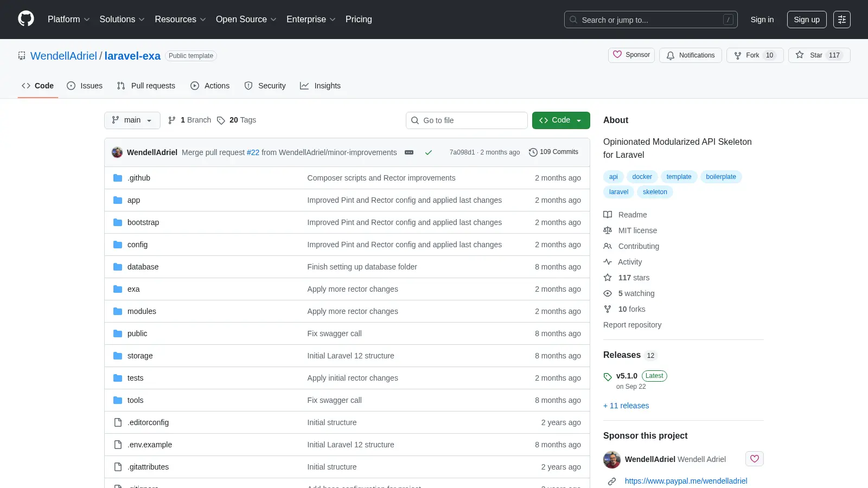
Task: Click the 117 stars star icon
Action: 608,278
